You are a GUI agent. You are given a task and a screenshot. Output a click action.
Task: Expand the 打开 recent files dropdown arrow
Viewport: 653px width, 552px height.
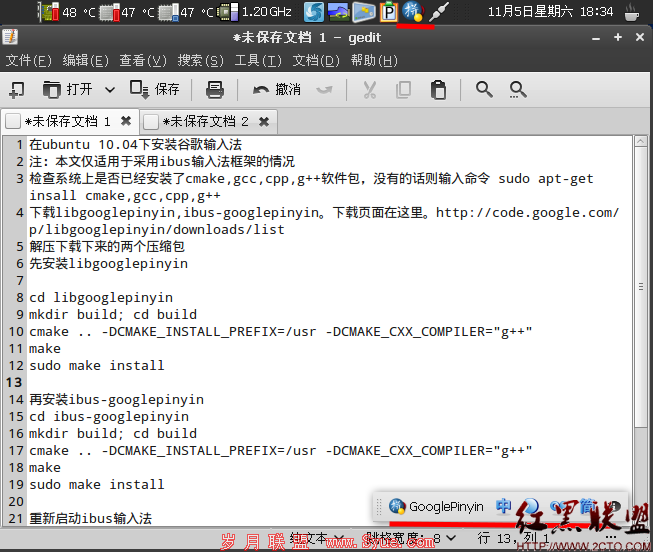click(x=110, y=90)
